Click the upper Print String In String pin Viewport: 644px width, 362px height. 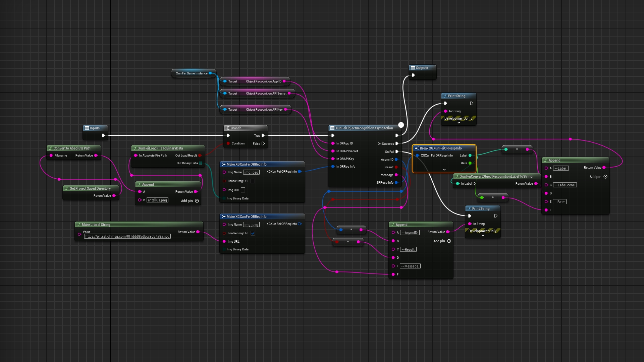point(445,111)
